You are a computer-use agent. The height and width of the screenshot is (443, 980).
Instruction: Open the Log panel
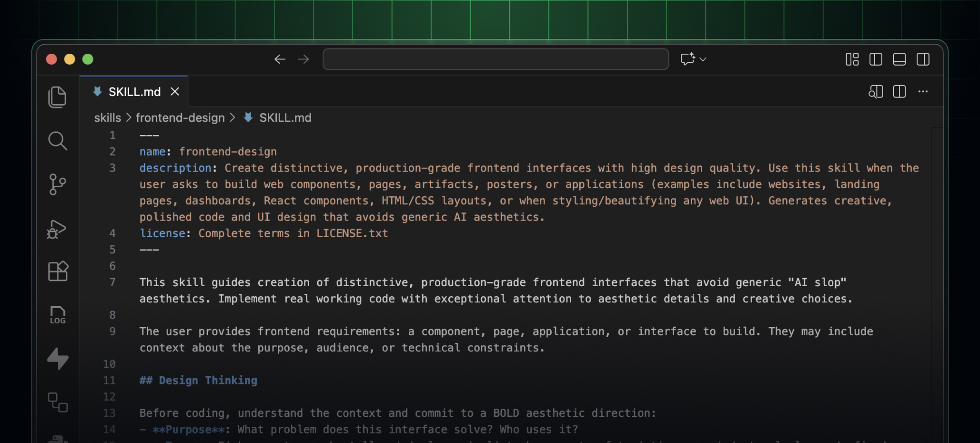pos(57,314)
